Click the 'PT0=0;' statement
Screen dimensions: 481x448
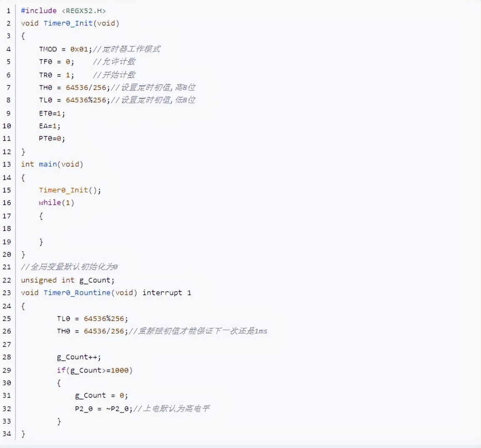coord(52,138)
